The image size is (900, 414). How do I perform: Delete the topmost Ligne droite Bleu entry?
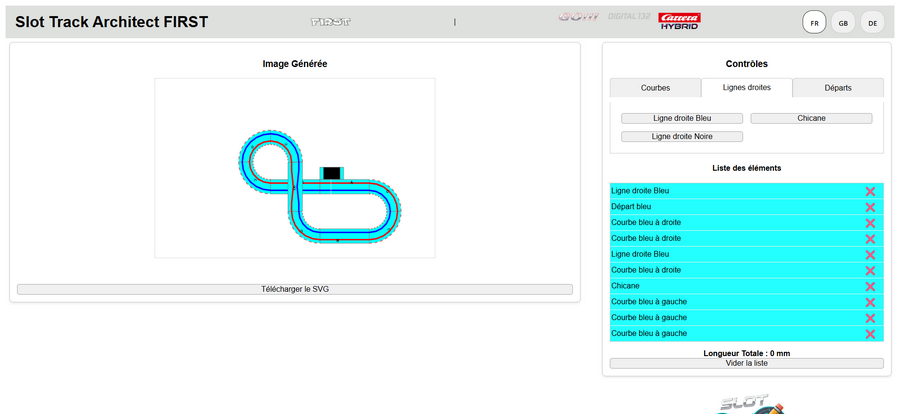pos(869,191)
